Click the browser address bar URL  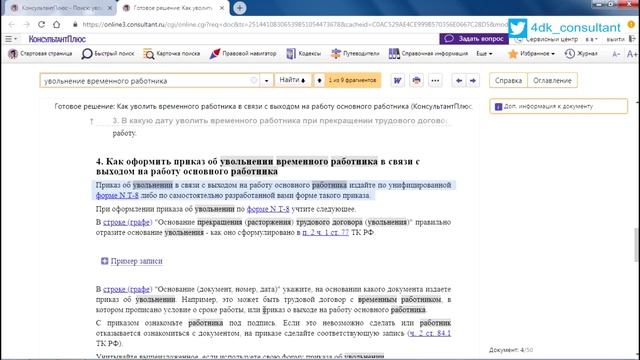(x=295, y=24)
